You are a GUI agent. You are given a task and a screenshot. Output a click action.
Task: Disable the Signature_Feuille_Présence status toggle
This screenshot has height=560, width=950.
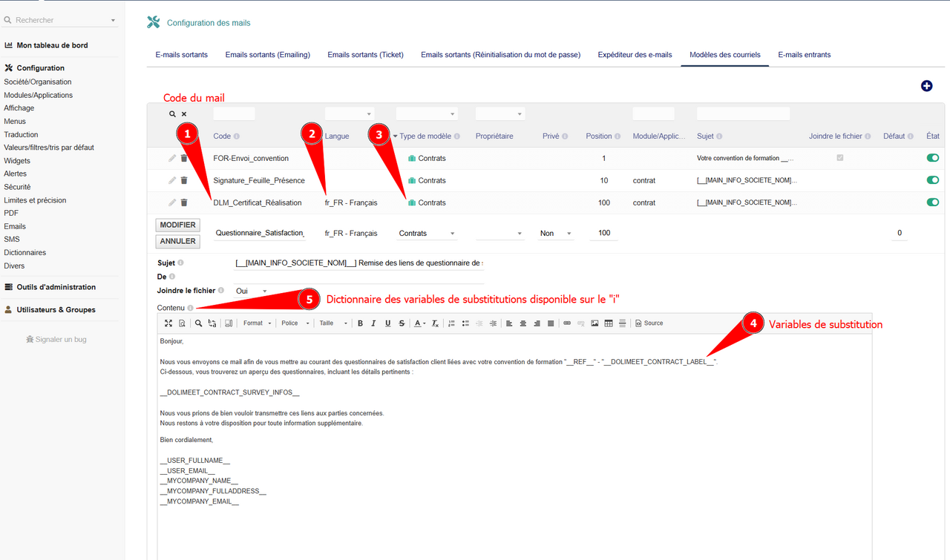click(x=932, y=180)
